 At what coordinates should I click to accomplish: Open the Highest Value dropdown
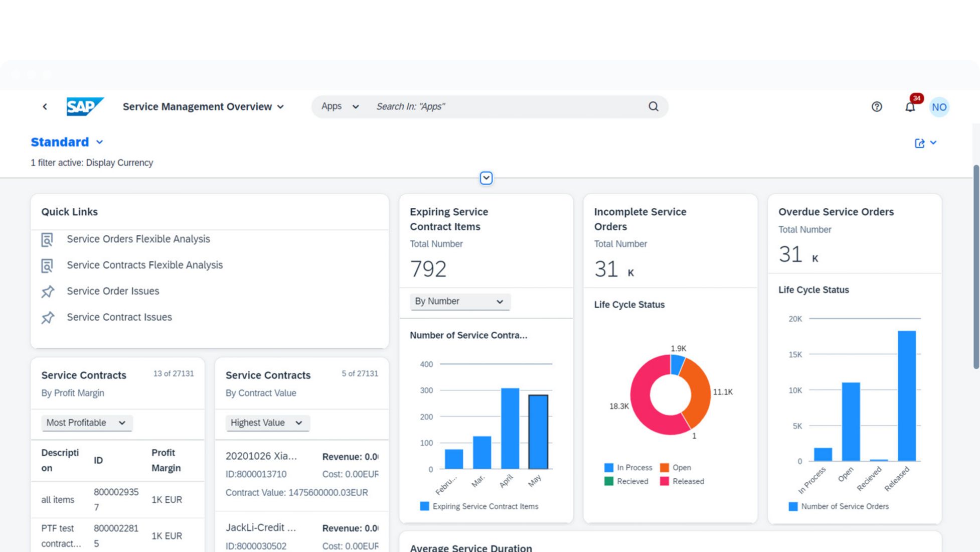[267, 423]
